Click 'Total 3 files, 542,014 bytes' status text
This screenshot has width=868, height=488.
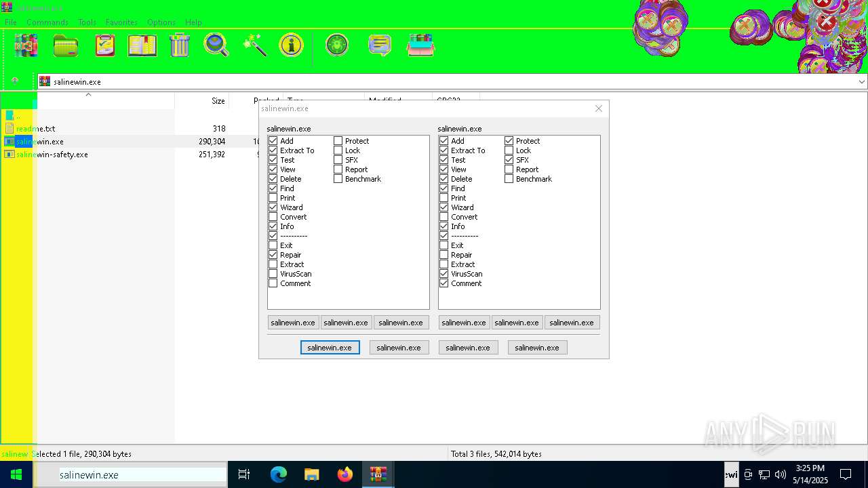pyautogui.click(x=496, y=453)
